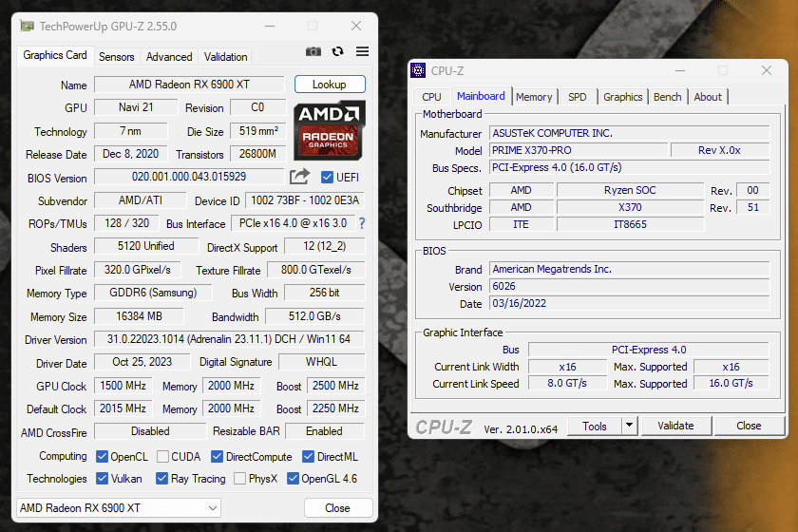Click the Bandwidth 512.0 GB/s value
Viewport: 798px width, 532px height.
click(x=315, y=316)
